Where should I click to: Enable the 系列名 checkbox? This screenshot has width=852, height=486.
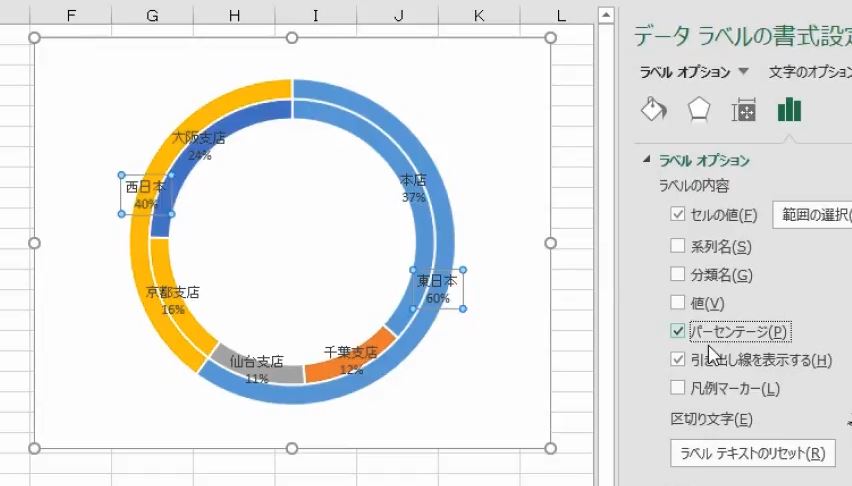(x=678, y=246)
